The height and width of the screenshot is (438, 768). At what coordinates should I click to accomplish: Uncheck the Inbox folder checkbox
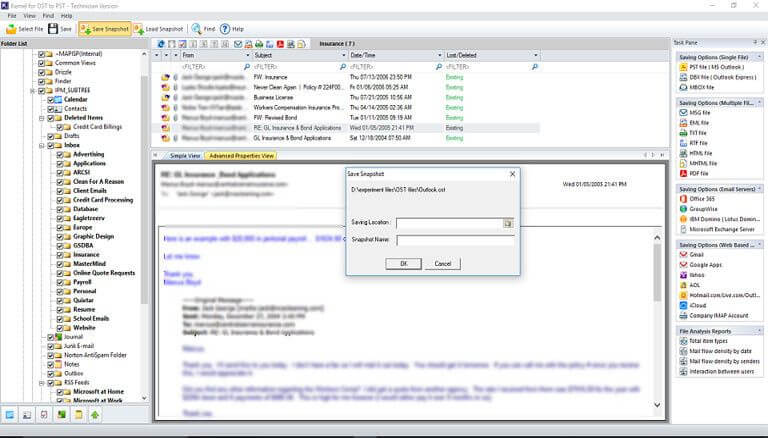(x=50, y=146)
